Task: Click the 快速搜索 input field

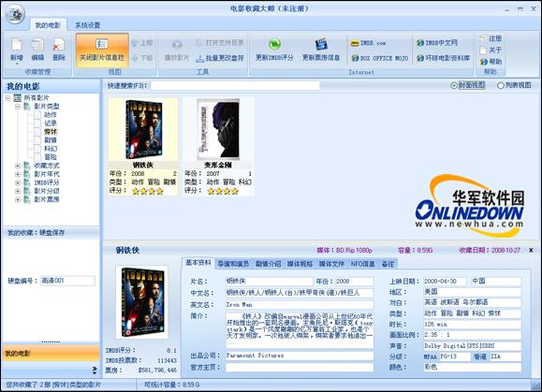Action: pos(235,86)
